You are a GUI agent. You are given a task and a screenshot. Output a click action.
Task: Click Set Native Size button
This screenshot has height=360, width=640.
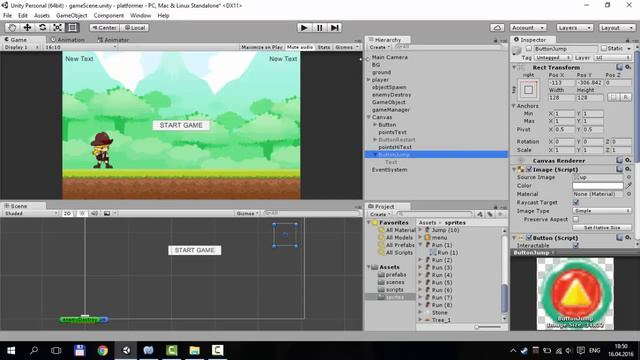tap(602, 228)
